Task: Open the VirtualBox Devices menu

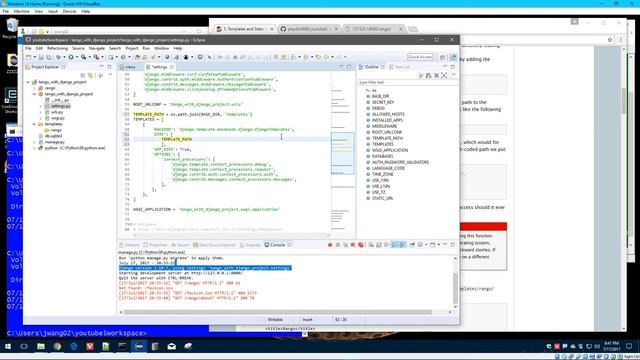Action: tap(69, 11)
